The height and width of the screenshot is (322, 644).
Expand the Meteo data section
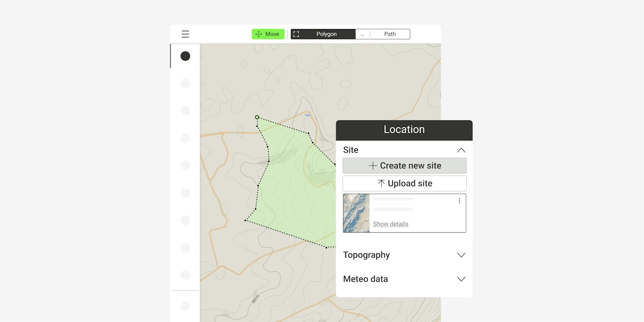click(x=461, y=279)
